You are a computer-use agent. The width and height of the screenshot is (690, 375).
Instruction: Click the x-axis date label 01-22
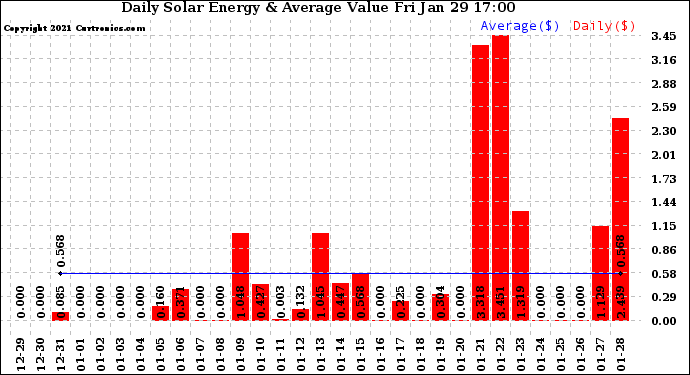point(501,355)
